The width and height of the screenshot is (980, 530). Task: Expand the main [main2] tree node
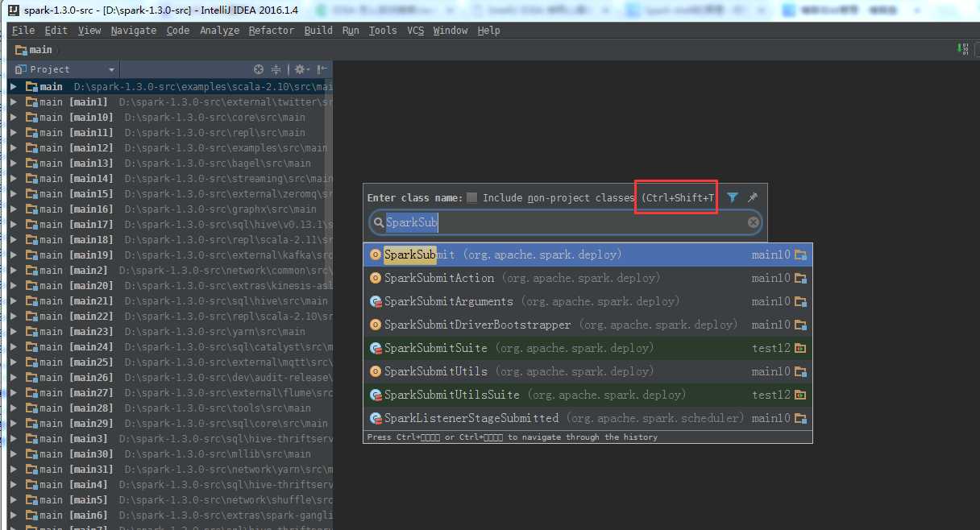14,270
